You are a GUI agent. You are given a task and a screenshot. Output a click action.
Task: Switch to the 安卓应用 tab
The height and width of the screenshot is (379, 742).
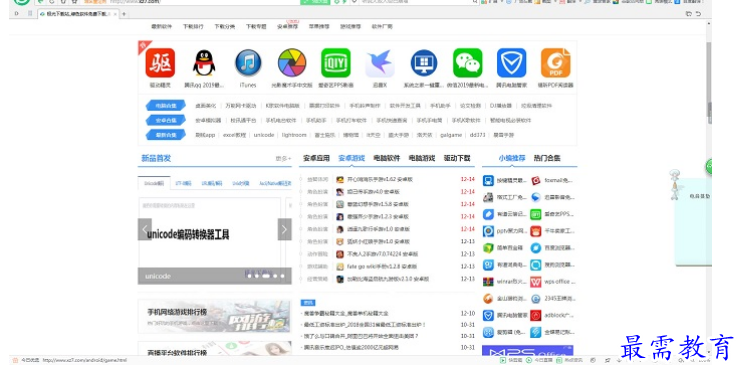point(316,158)
